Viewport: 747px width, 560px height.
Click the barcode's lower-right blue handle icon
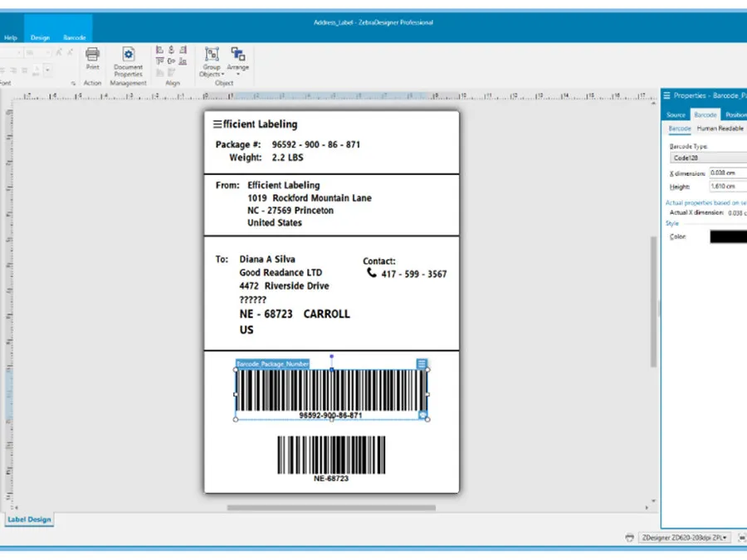(422, 416)
